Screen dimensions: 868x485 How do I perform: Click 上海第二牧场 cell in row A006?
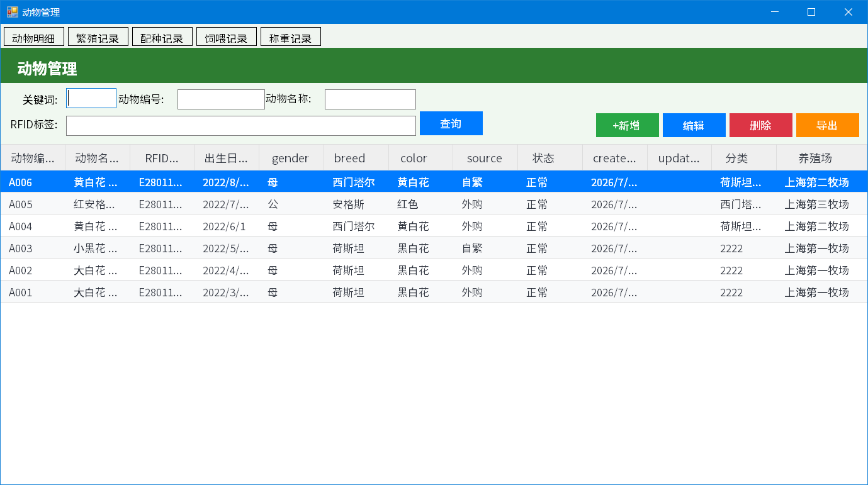(821, 182)
